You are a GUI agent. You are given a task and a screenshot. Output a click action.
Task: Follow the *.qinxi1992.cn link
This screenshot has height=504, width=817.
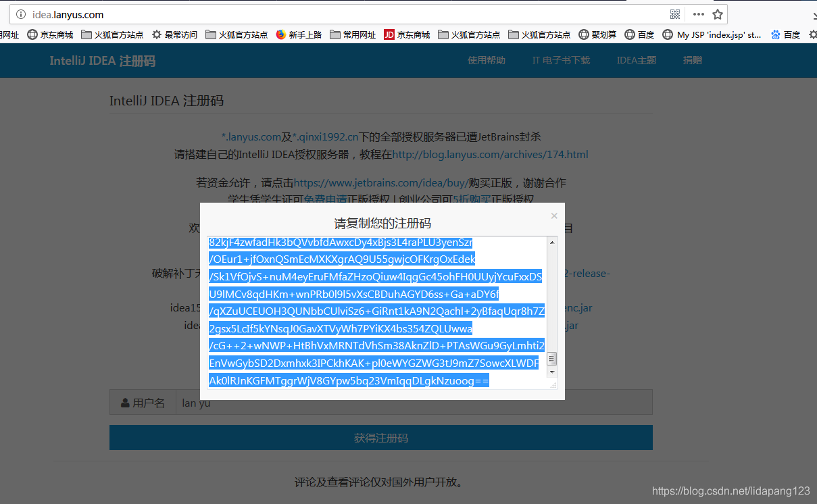[x=325, y=136]
